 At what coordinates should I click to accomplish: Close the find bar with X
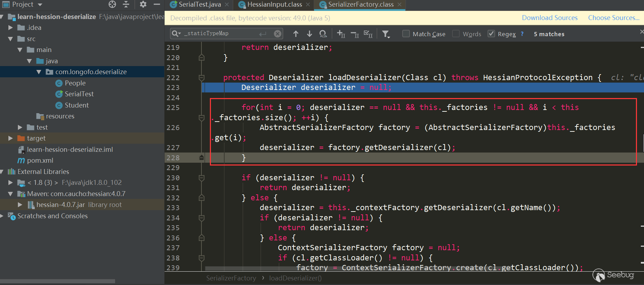642,32
